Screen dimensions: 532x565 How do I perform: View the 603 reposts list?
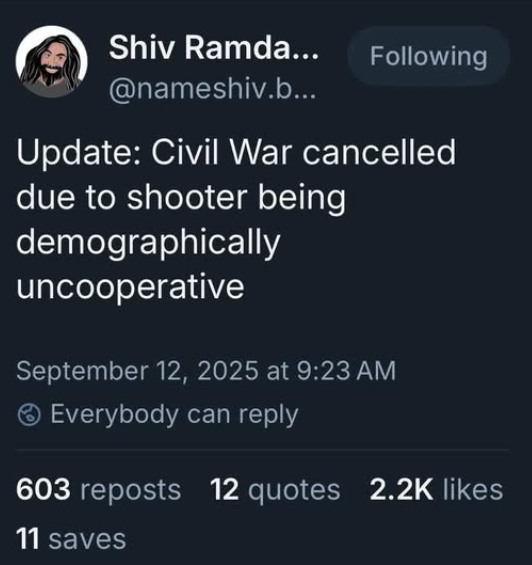[98, 490]
